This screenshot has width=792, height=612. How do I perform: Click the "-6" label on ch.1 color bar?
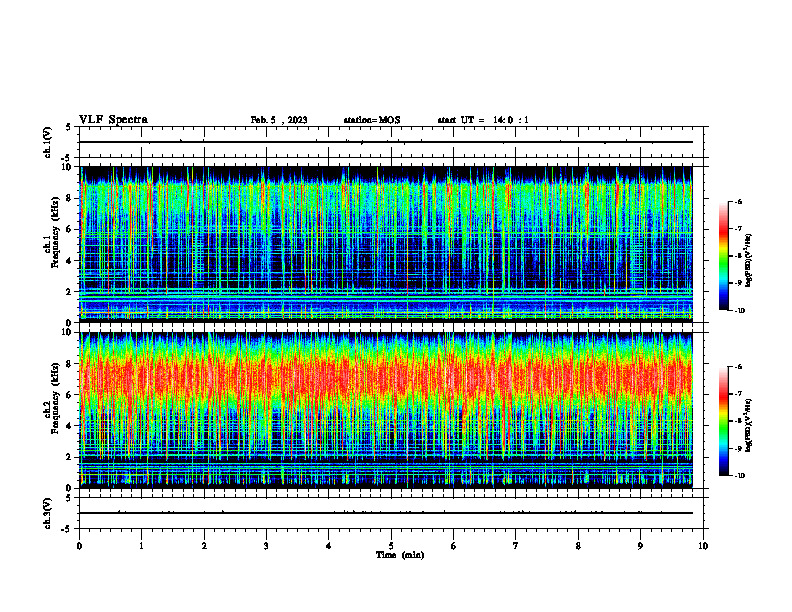pos(738,202)
